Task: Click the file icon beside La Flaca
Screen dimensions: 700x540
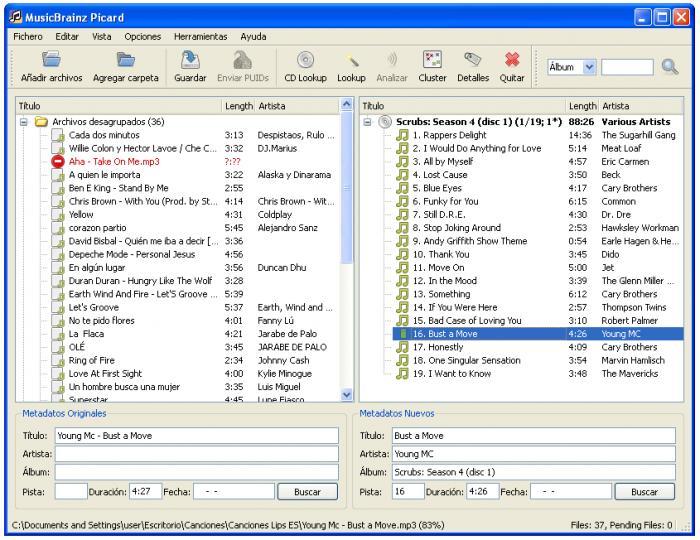Action: point(58,333)
